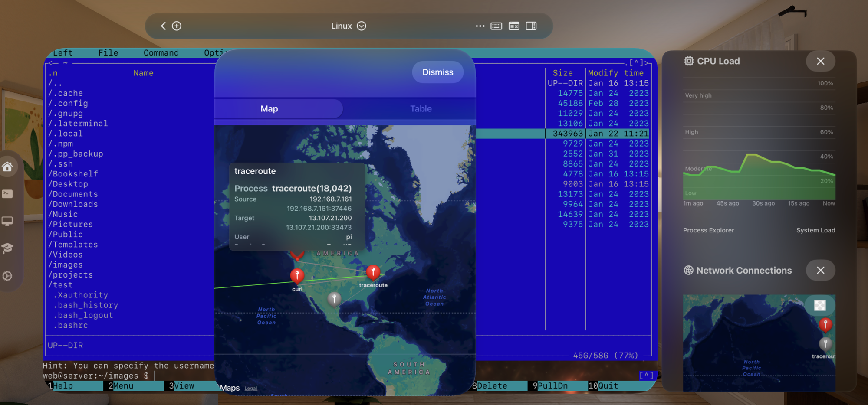Select the /.cache directory

click(66, 93)
